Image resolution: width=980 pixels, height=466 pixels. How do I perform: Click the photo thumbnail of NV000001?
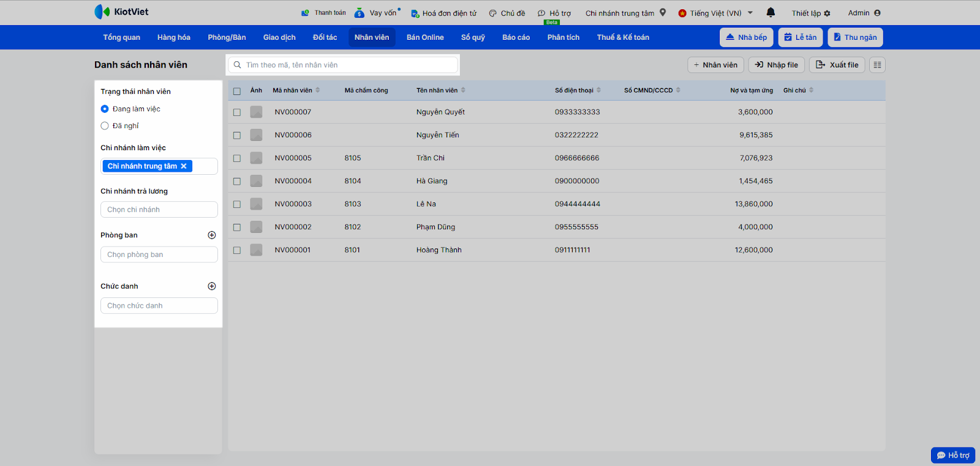coord(256,250)
